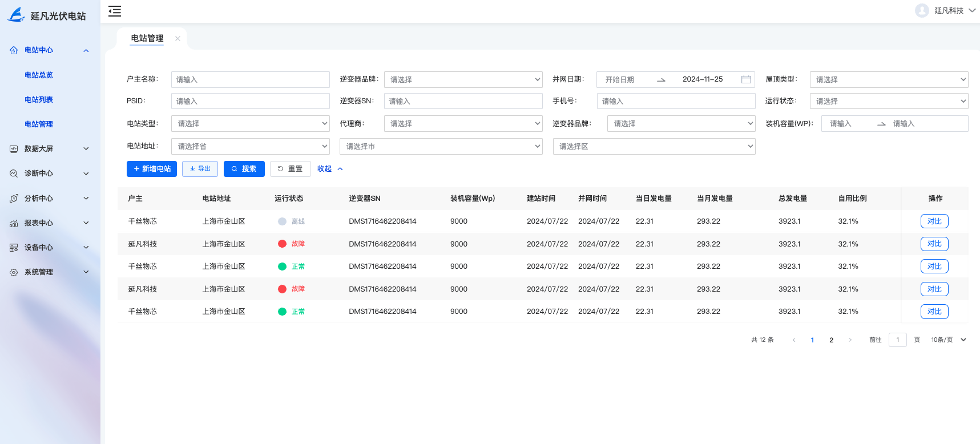Go to page 2 of the table
The image size is (980, 444).
pos(831,340)
